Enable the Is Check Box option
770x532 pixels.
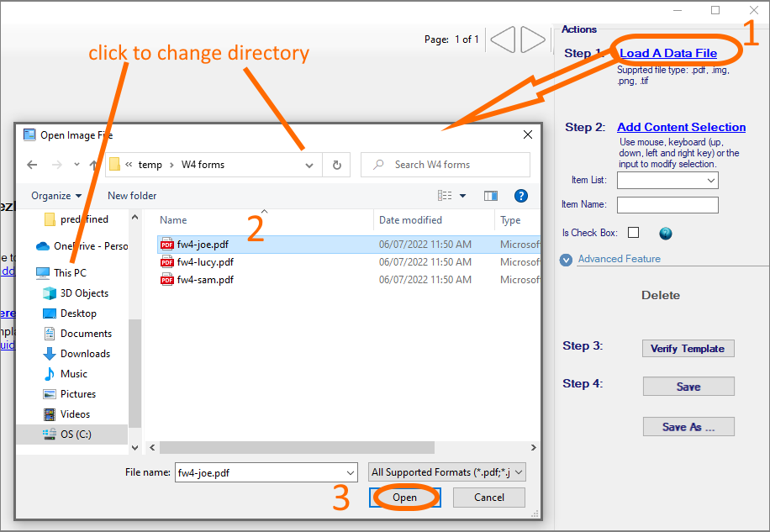pos(635,233)
